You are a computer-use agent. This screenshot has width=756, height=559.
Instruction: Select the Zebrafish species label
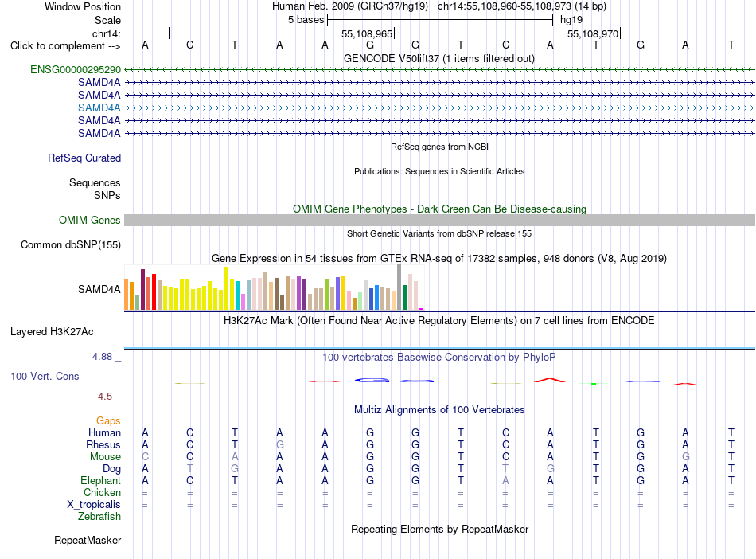point(99,517)
